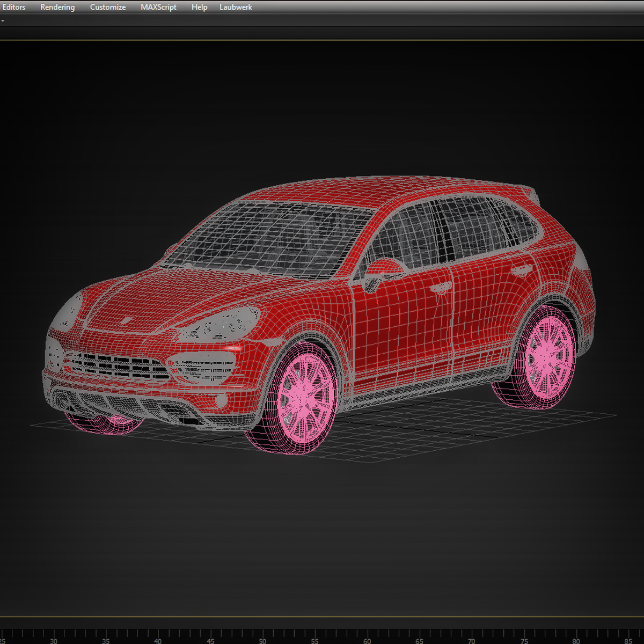
Task: Expand the small toolbar dropdown arrow under Editors
Action: (x=2, y=21)
